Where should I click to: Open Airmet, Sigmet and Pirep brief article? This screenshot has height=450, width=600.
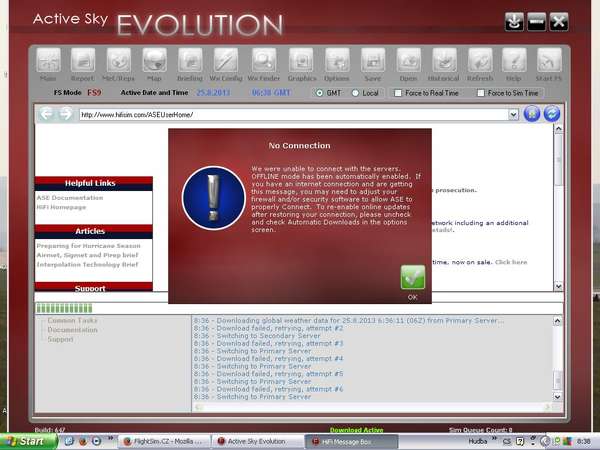(87, 255)
